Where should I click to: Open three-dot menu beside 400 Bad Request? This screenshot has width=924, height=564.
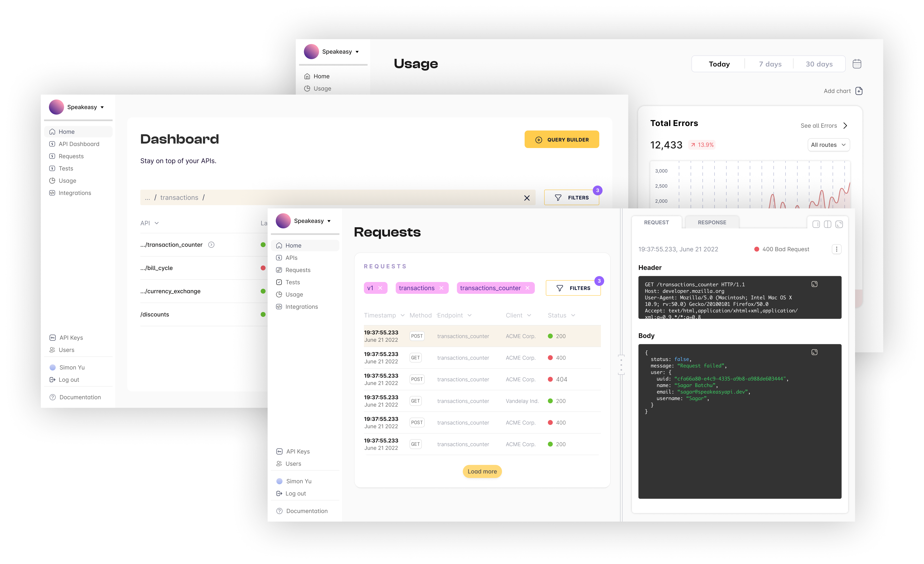[x=837, y=249]
